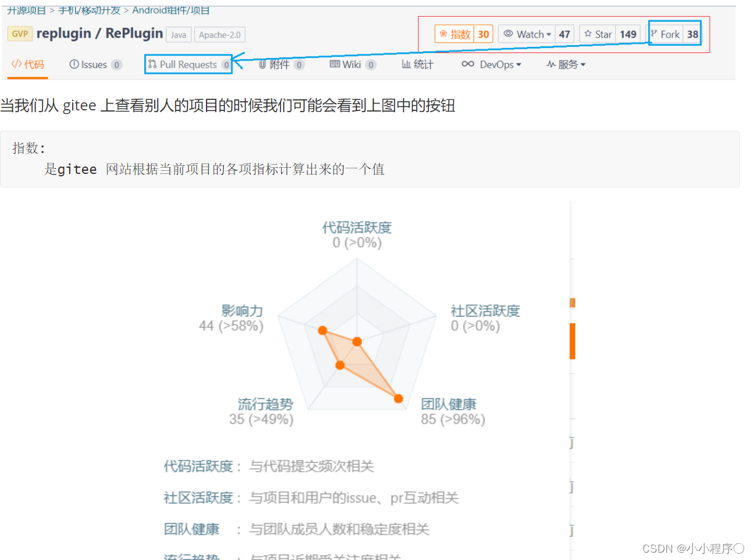Click the Star button

click(597, 35)
